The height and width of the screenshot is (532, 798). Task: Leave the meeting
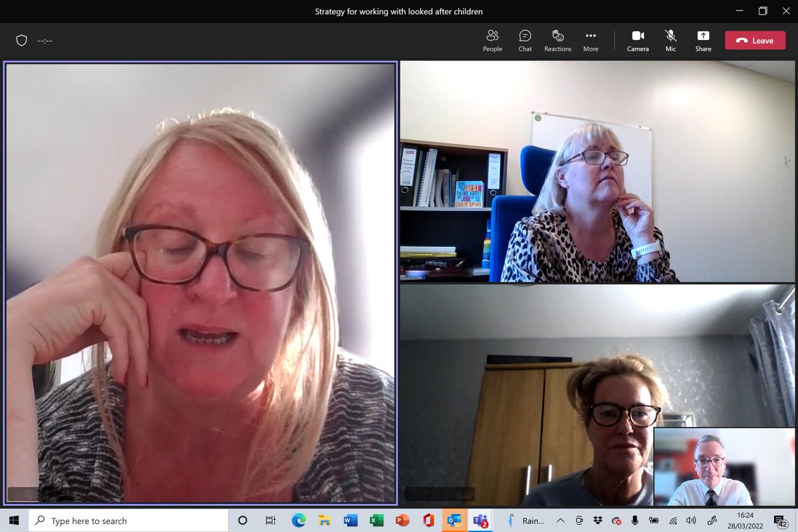tap(755, 40)
